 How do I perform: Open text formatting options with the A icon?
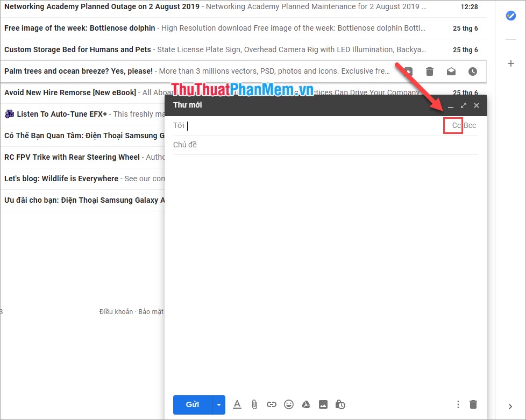point(237,404)
